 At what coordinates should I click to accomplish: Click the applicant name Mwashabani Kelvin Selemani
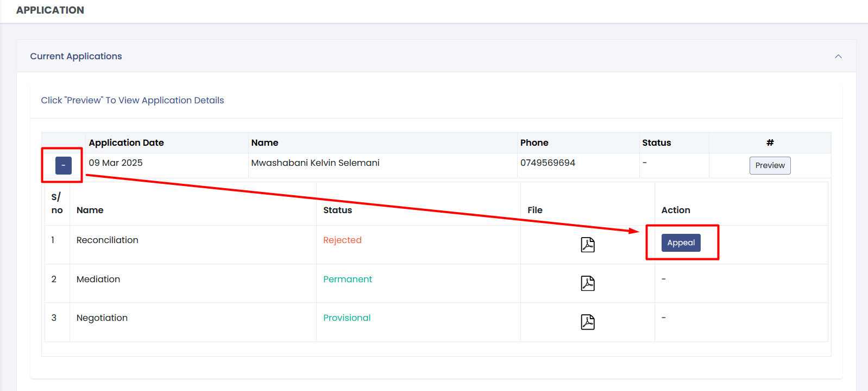[315, 163]
